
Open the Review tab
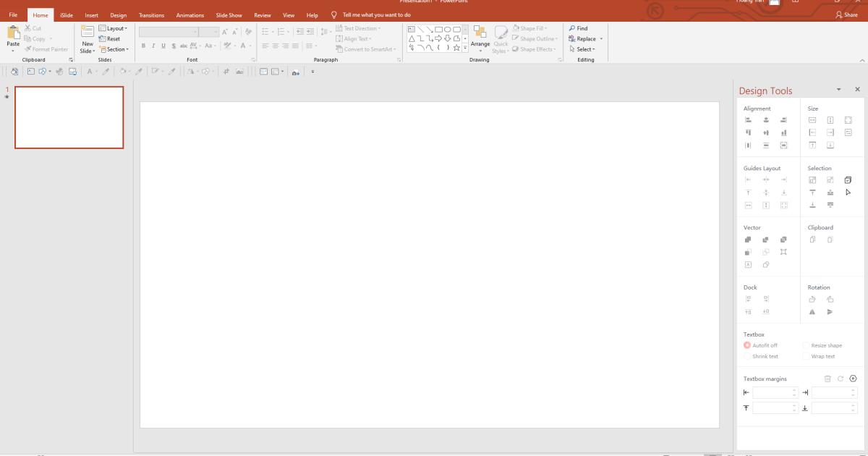(x=263, y=14)
